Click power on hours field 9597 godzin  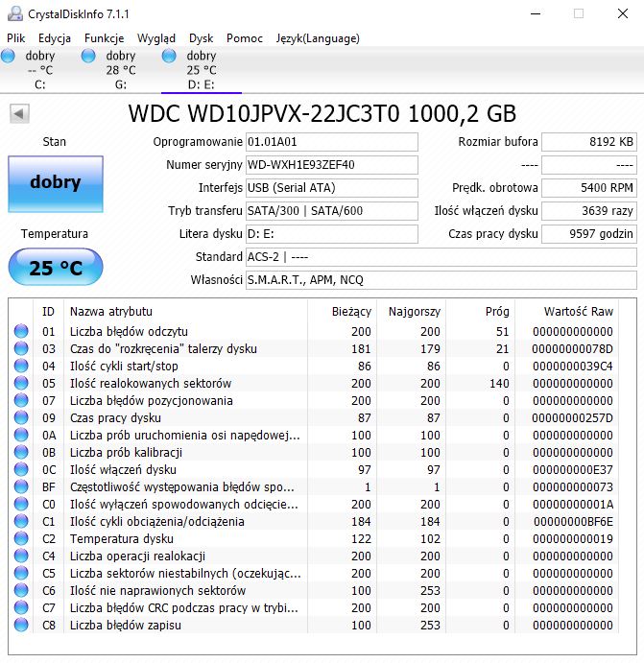pyautogui.click(x=589, y=234)
